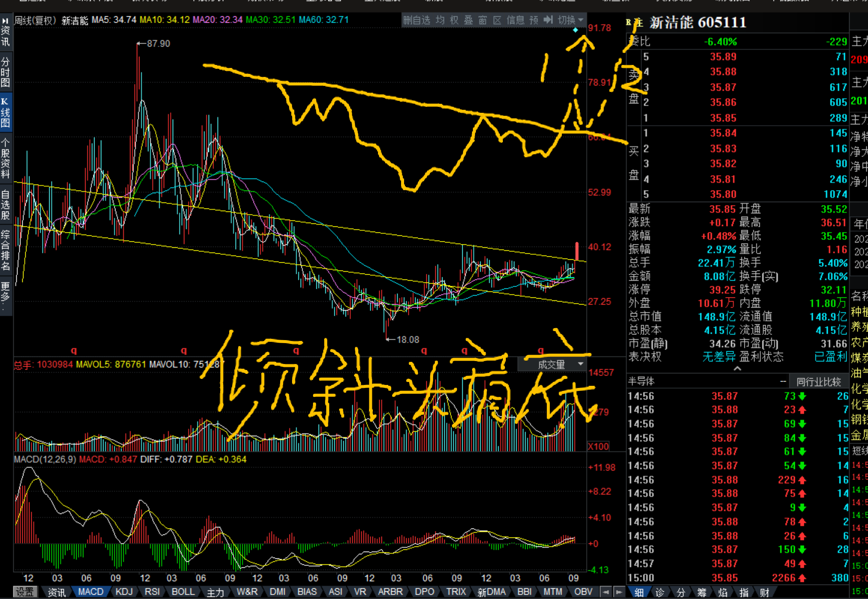Select the BOLL indicator tab
868x599 pixels.
pyautogui.click(x=183, y=592)
